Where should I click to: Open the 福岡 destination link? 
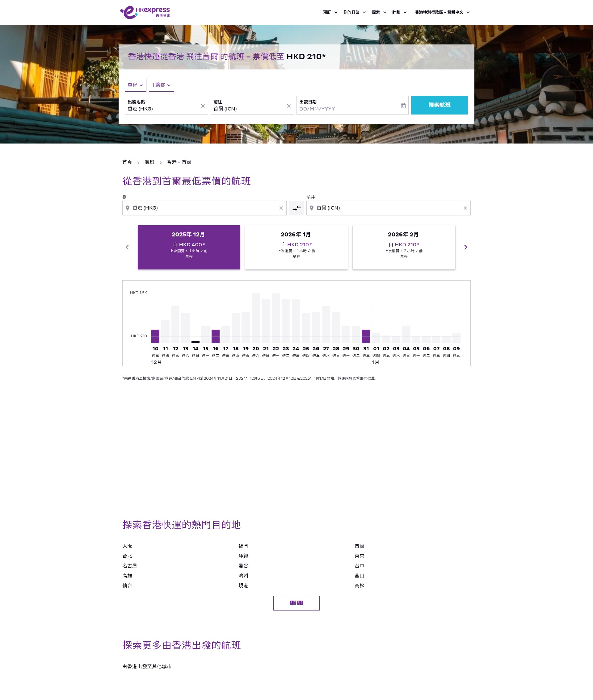[x=243, y=546]
